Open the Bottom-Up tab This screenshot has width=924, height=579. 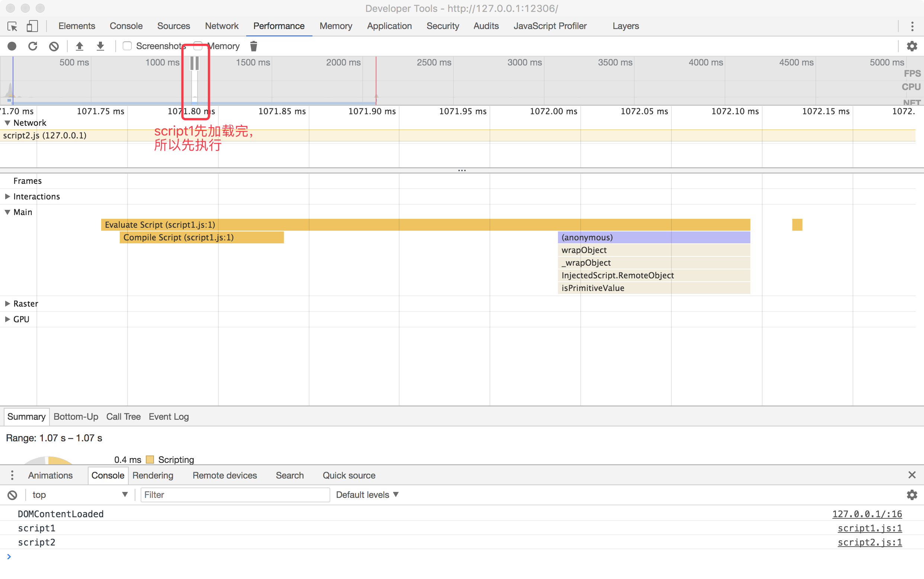coord(76,417)
